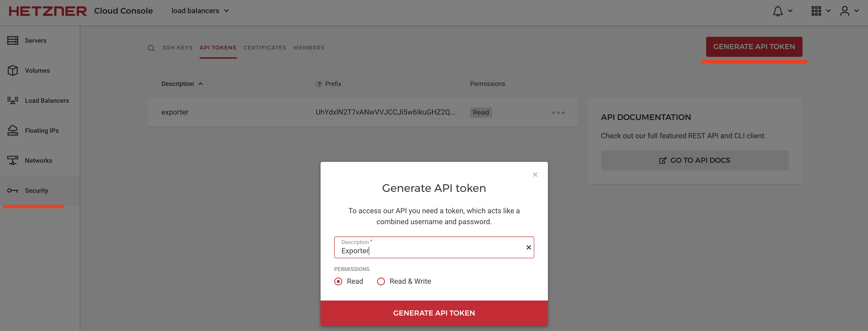The height and width of the screenshot is (331, 868).
Task: Click Go To API Docs button
Action: [x=695, y=160]
